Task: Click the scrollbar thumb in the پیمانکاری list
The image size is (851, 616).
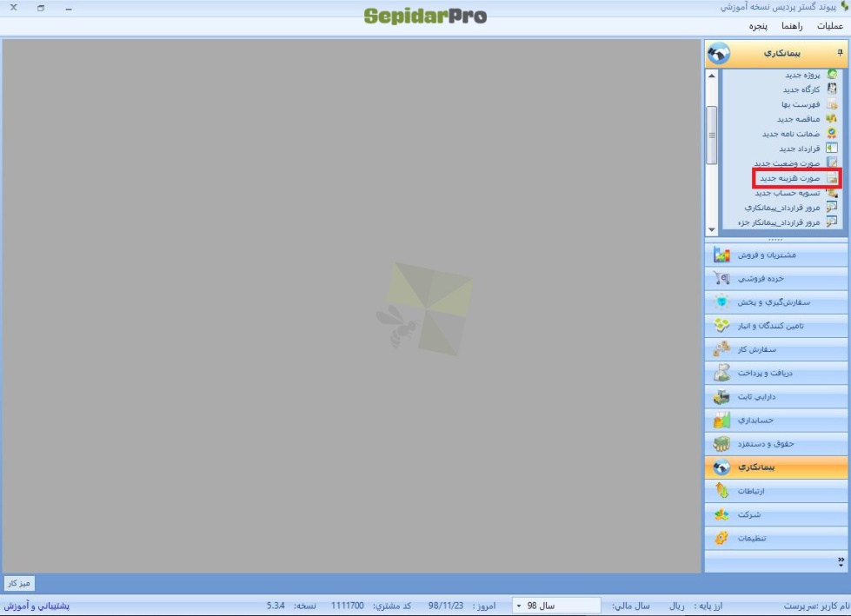Action: (712, 135)
